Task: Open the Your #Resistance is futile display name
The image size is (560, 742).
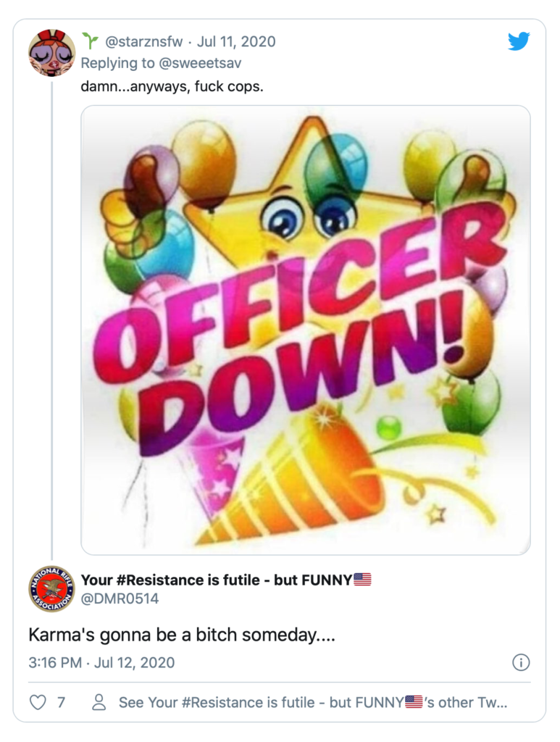Action: click(x=216, y=580)
